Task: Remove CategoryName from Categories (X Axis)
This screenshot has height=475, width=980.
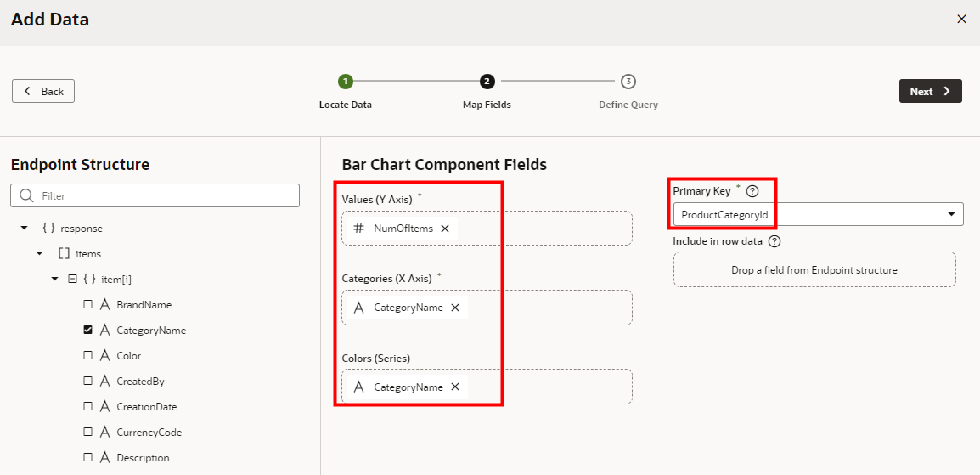Action: coord(455,308)
